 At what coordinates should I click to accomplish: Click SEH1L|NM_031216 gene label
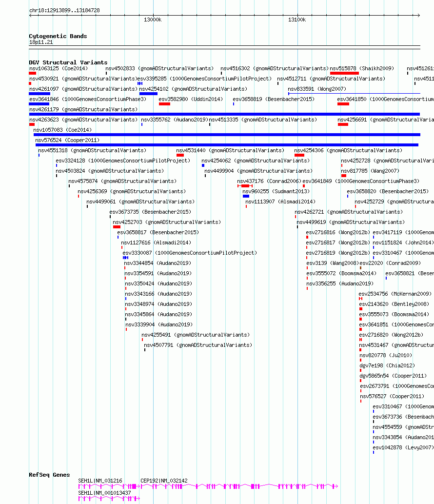100,481
